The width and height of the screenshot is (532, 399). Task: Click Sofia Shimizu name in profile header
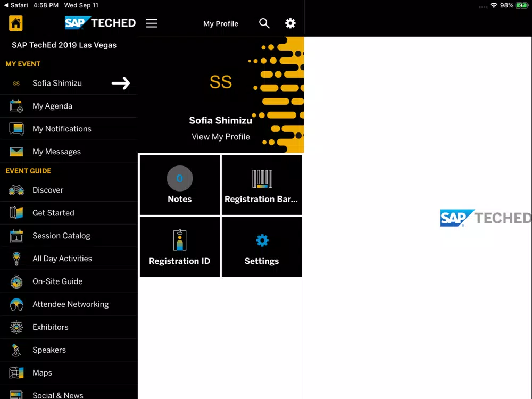click(221, 120)
